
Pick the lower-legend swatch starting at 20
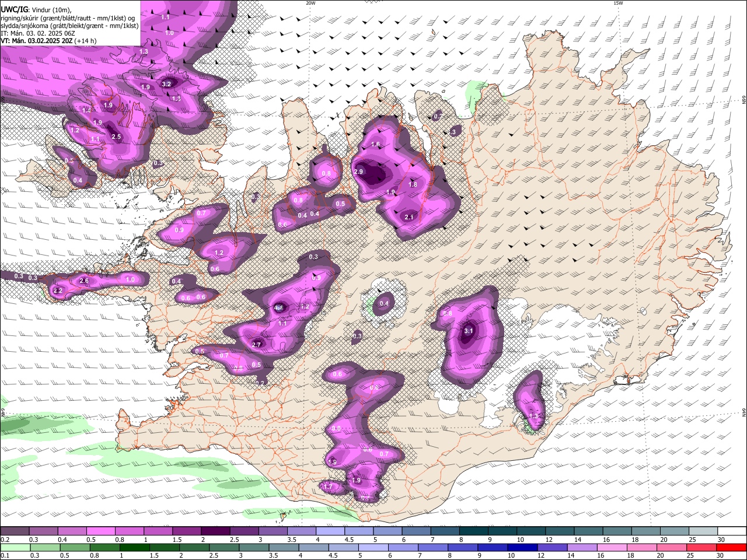tap(672, 547)
